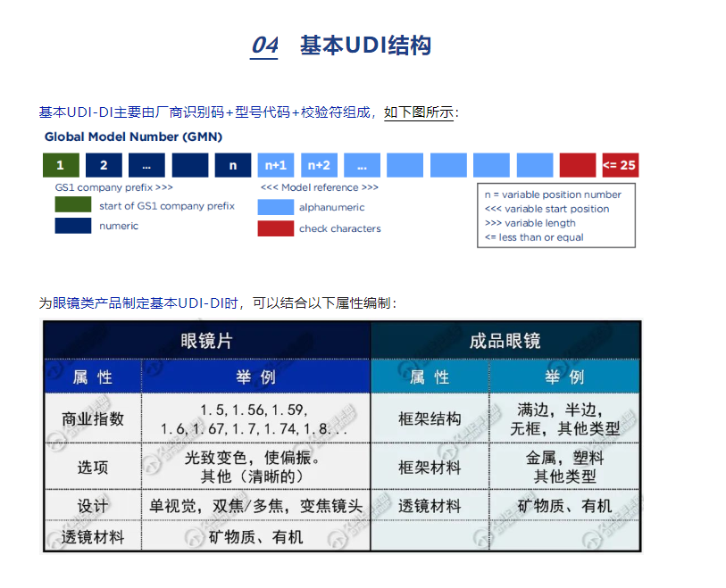Viewport: 726px width, 588px height.
Task: Click the "透镜材料" cell in the 眼镜片 section
Action: coord(93,536)
